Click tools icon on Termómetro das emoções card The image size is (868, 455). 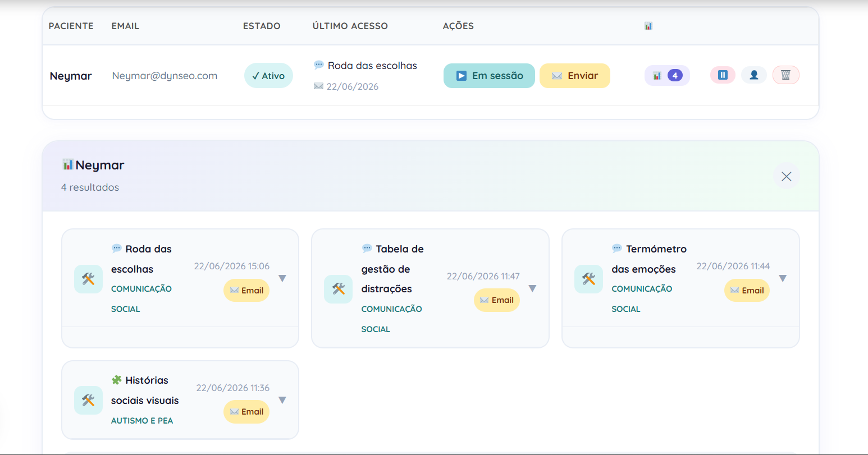(x=588, y=279)
